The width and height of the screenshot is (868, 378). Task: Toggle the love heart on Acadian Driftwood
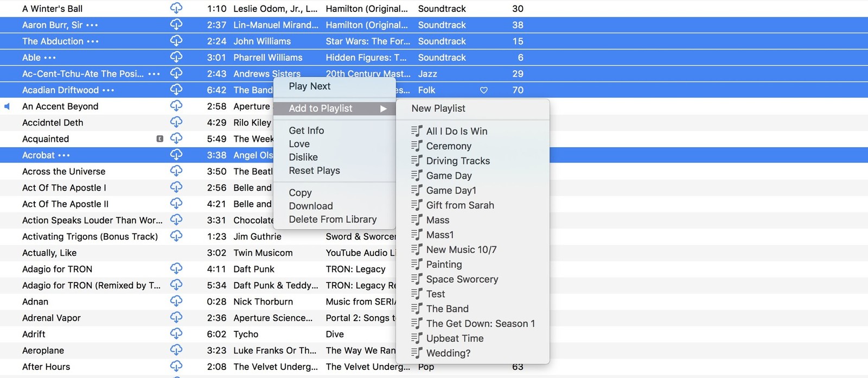[484, 90]
